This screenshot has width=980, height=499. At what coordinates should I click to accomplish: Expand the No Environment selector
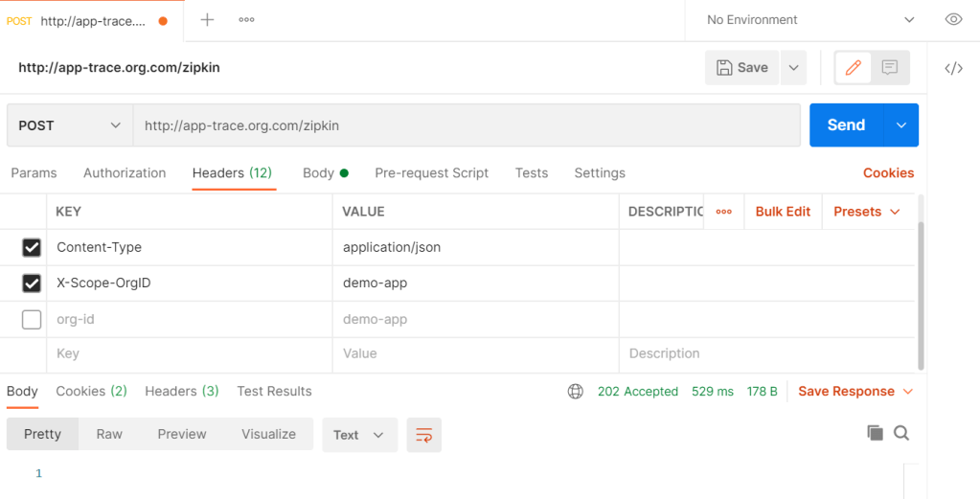click(809, 20)
